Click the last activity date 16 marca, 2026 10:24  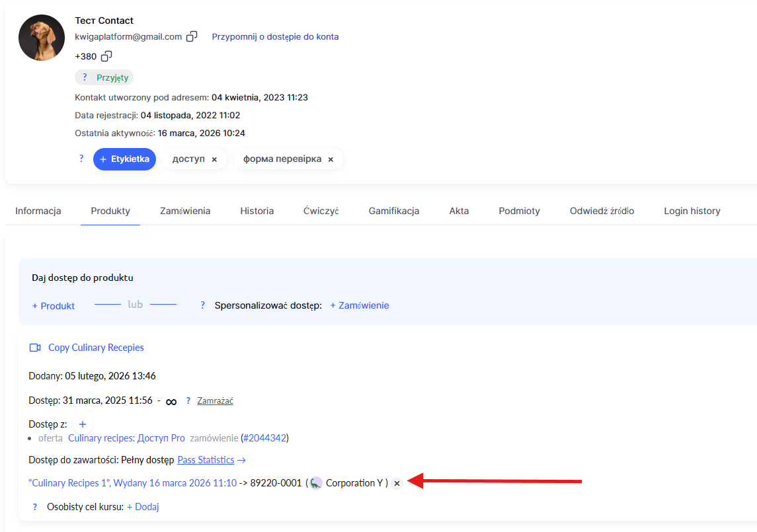(202, 133)
